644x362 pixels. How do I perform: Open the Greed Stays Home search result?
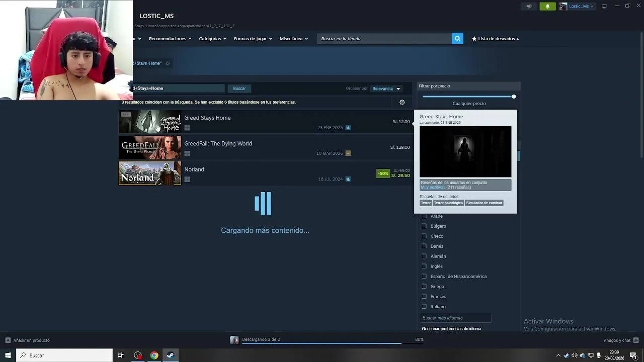[265, 122]
